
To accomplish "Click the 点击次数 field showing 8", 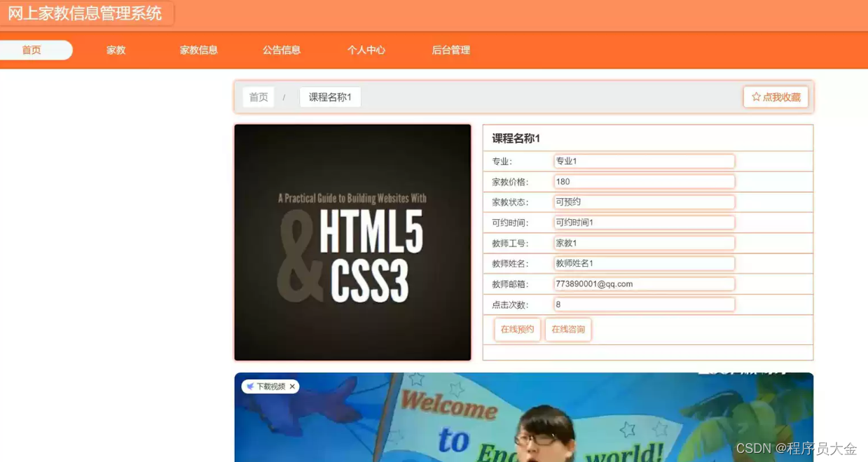I will coord(644,304).
